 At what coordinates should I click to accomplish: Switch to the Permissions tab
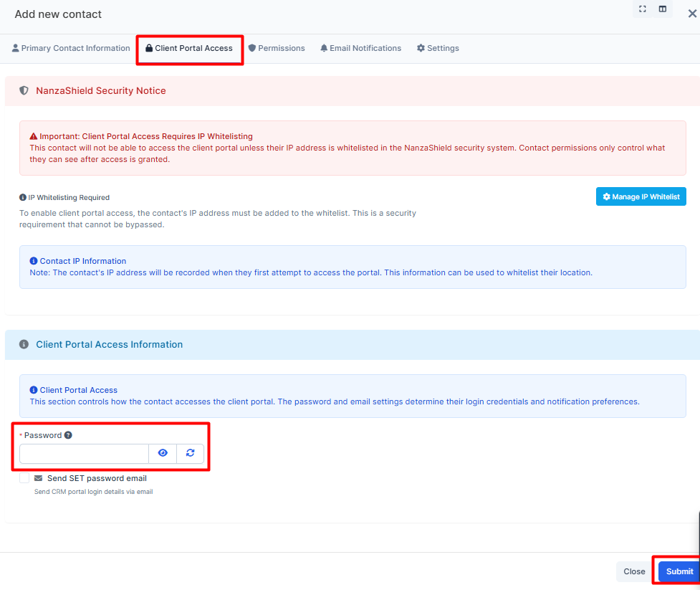tap(277, 48)
